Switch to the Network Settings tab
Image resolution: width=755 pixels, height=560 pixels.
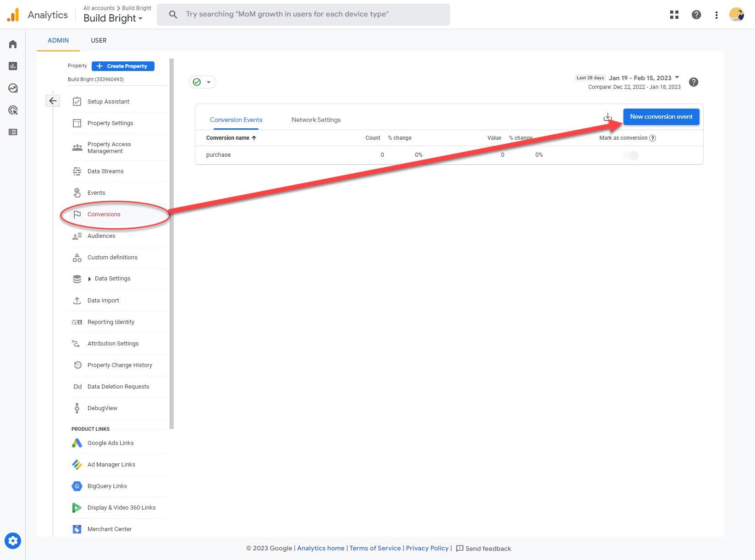[316, 120]
